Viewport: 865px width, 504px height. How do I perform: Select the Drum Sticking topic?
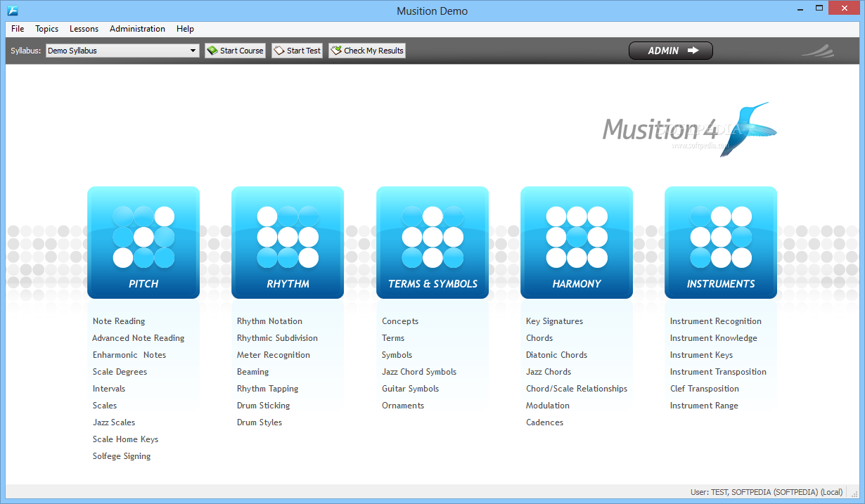(x=264, y=406)
